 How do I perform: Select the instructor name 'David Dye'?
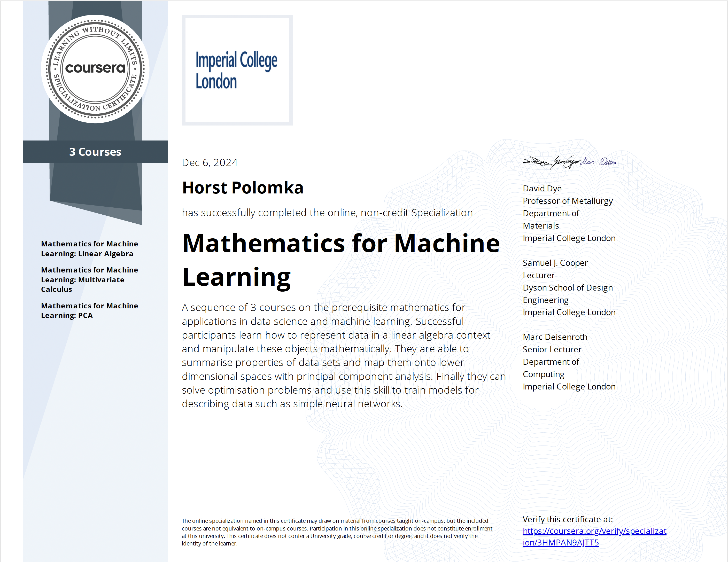click(542, 188)
